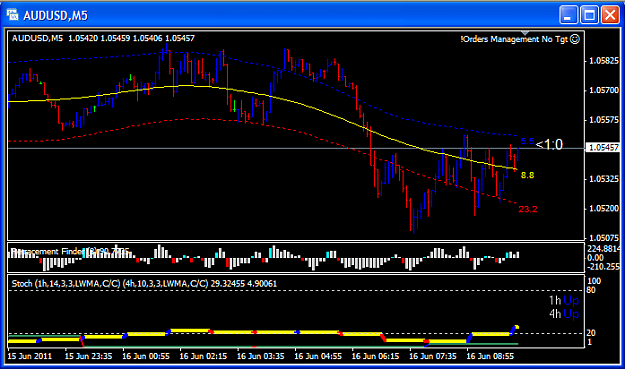Click the 1.05200 price scale level
This screenshot has width=625, height=369.
tap(604, 208)
